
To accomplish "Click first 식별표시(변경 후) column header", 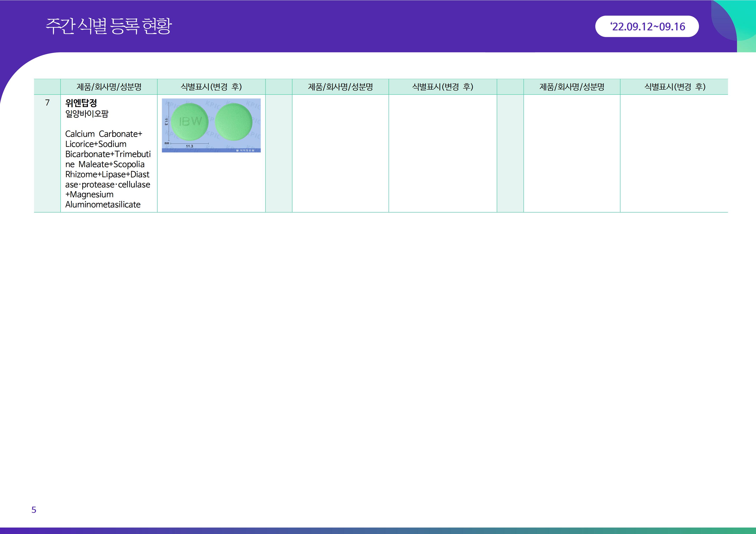I will coord(211,87).
